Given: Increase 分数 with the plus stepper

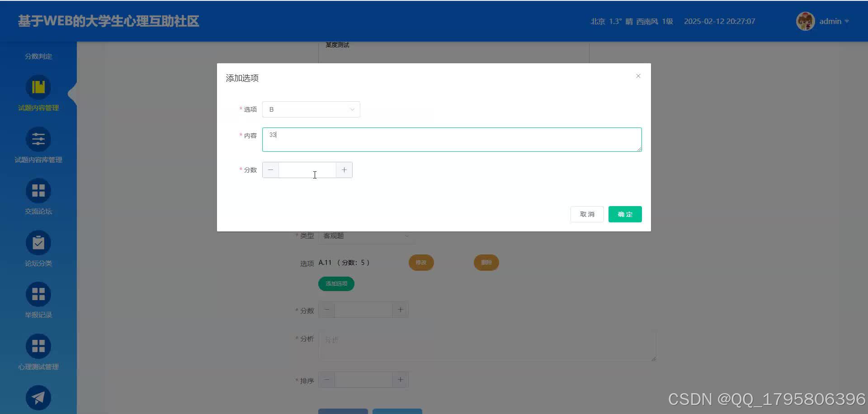Looking at the screenshot, I should point(344,169).
